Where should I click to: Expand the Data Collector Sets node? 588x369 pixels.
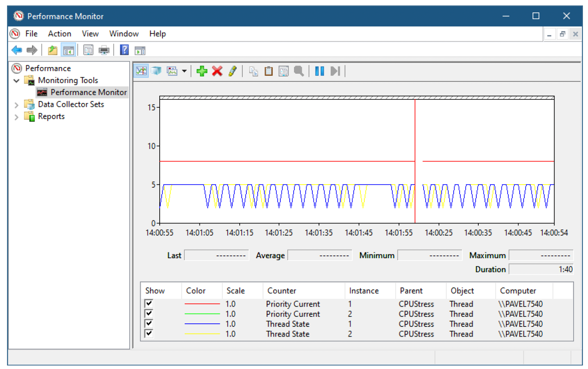pyautogui.click(x=16, y=105)
